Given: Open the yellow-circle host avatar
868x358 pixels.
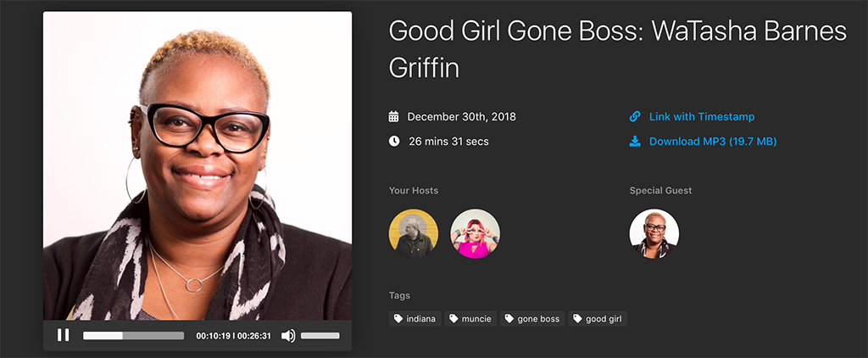Looking at the screenshot, I should (x=414, y=233).
